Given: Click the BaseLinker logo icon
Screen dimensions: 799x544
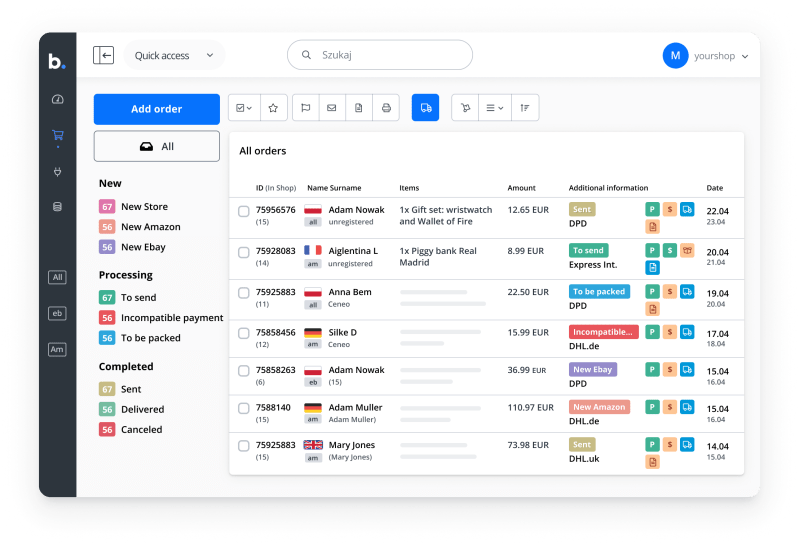Looking at the screenshot, I should (x=57, y=61).
